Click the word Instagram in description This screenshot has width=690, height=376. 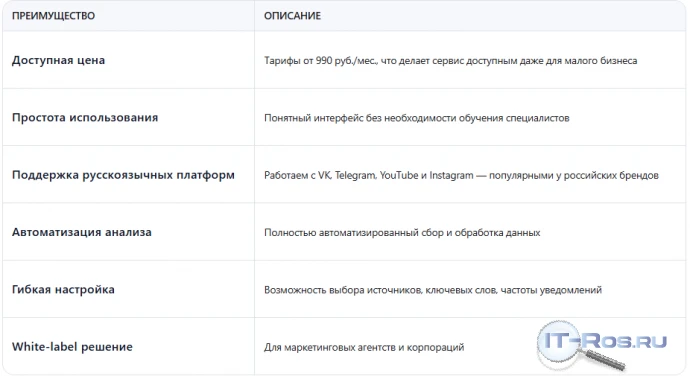451,175
